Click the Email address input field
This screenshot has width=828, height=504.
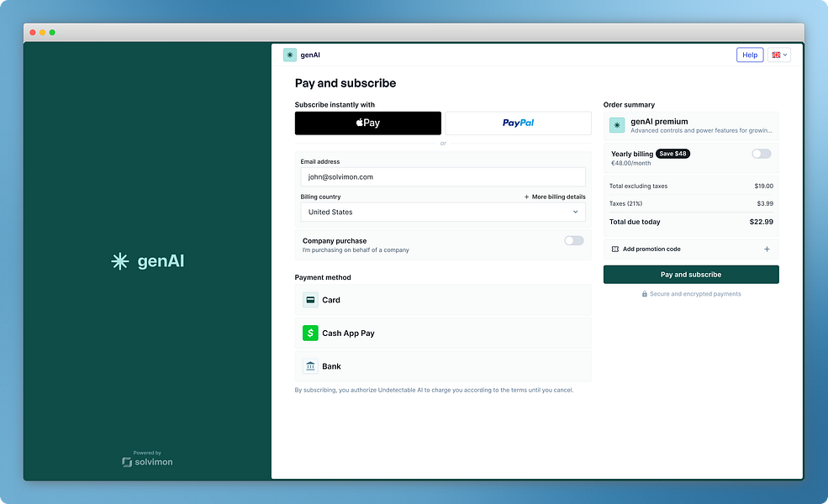click(x=443, y=176)
